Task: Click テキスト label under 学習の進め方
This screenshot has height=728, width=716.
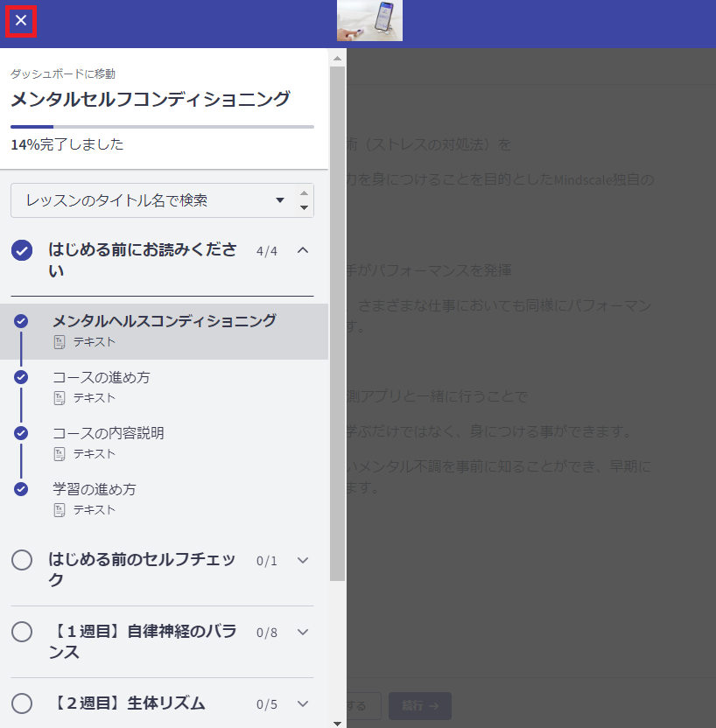Action: pyautogui.click(x=95, y=510)
